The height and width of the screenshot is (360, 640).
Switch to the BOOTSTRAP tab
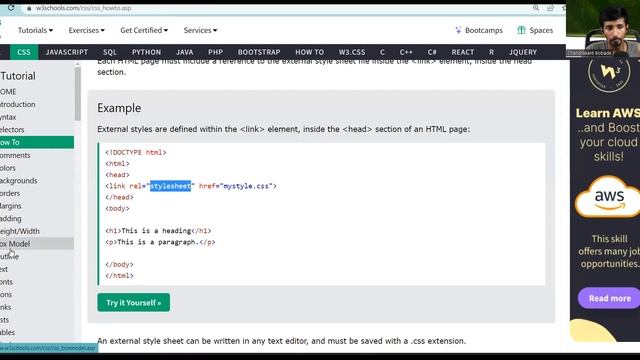pos(259,52)
